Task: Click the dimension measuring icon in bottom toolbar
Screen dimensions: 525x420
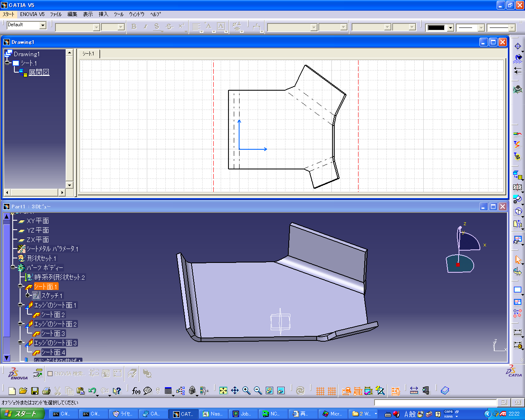Action: 414,390
